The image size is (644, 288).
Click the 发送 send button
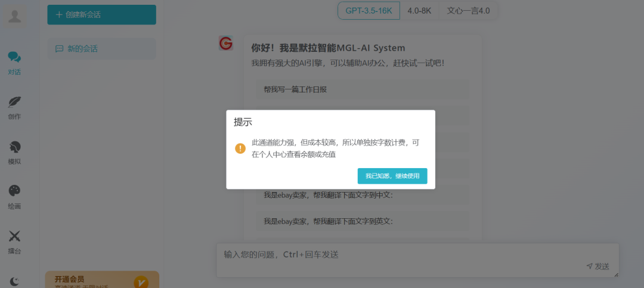[598, 266]
